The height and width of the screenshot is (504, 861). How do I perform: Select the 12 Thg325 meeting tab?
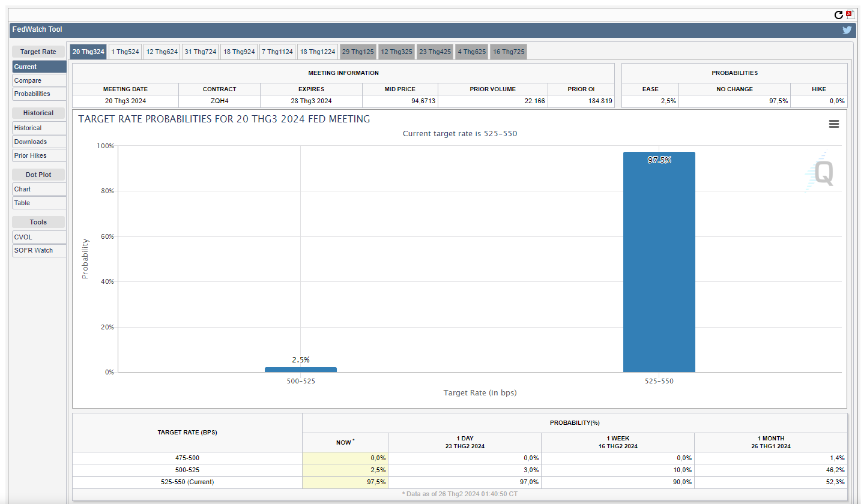(x=397, y=52)
